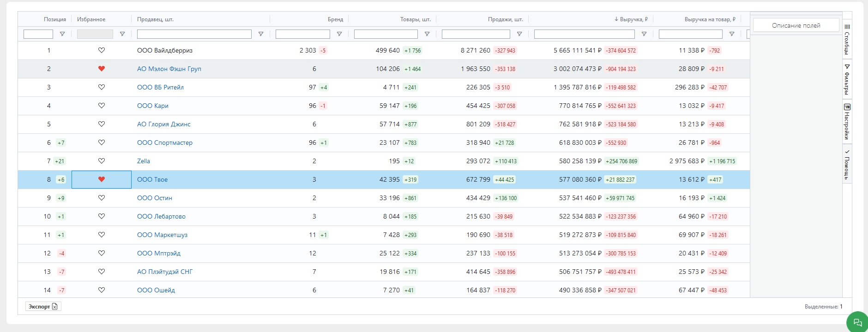The height and width of the screenshot is (332, 868).
Task: Sort by Позиция column header
Action: [55, 19]
